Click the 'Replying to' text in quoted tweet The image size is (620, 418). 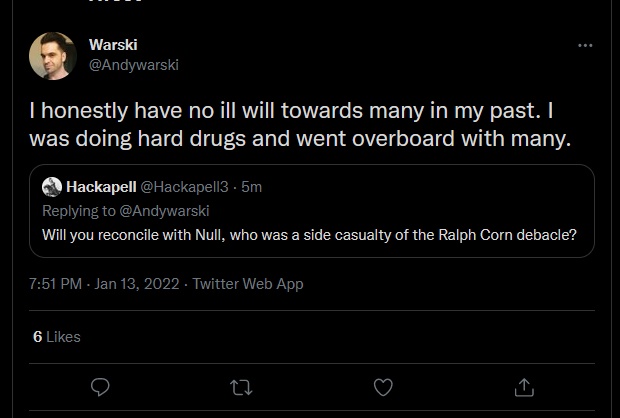79,211
